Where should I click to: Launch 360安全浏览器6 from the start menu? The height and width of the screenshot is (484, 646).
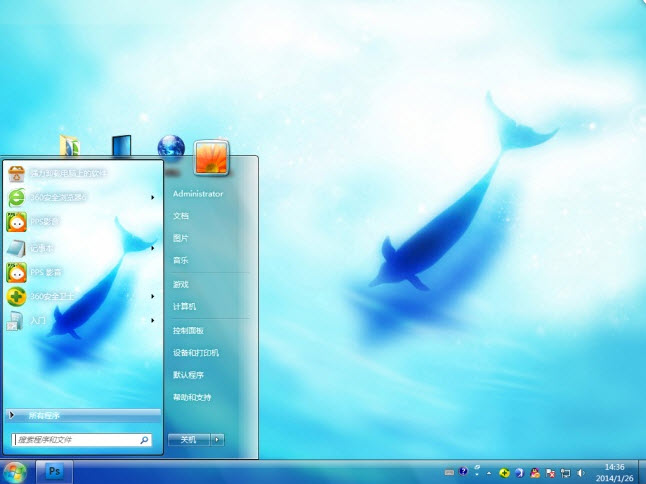click(x=82, y=198)
